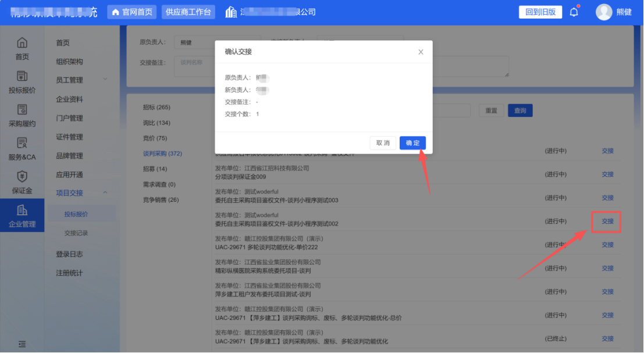Image resolution: width=644 pixels, height=353 pixels.
Task: Switch to 供应商工作台 in top bar
Action: (188, 12)
